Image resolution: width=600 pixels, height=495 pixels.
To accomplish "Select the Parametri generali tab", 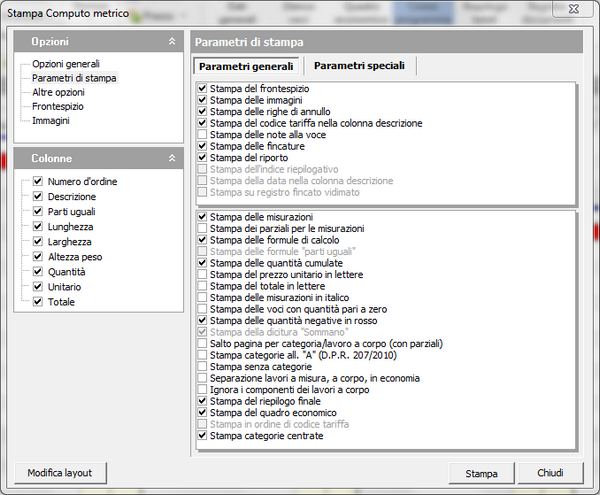I will pos(246,66).
